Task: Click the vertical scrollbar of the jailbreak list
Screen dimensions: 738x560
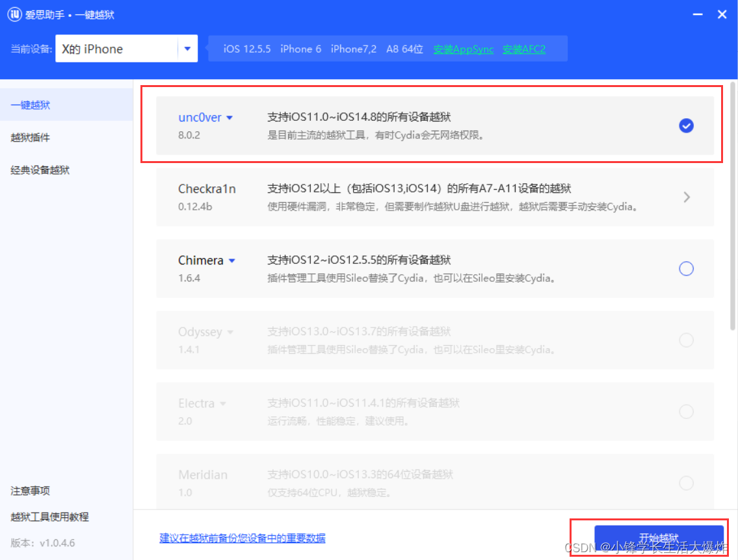Action: [x=733, y=206]
